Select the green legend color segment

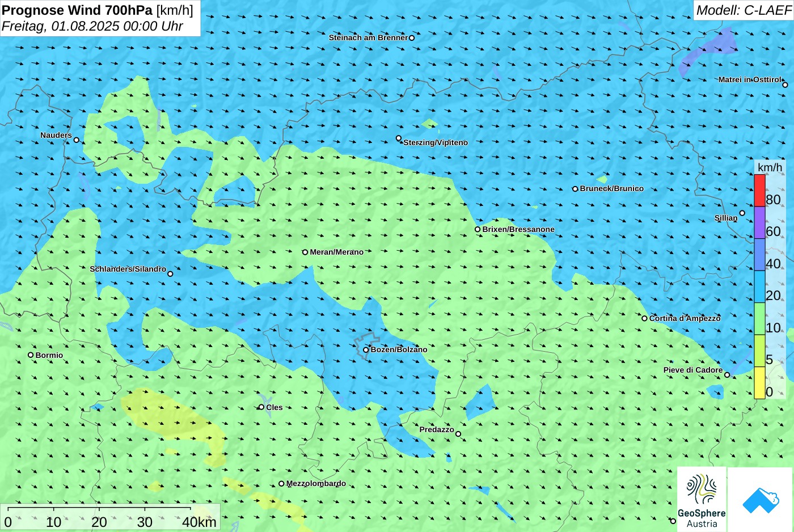pos(759,319)
